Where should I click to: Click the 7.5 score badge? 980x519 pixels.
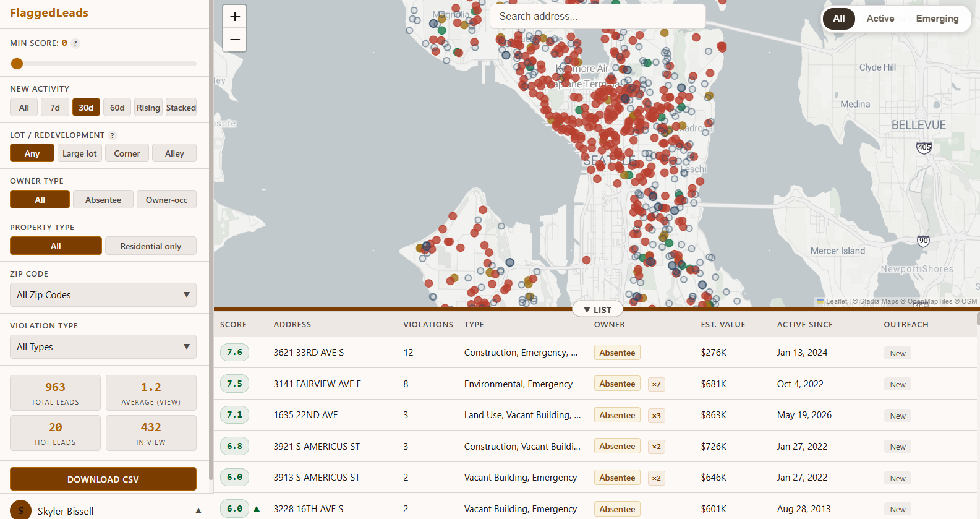click(235, 384)
